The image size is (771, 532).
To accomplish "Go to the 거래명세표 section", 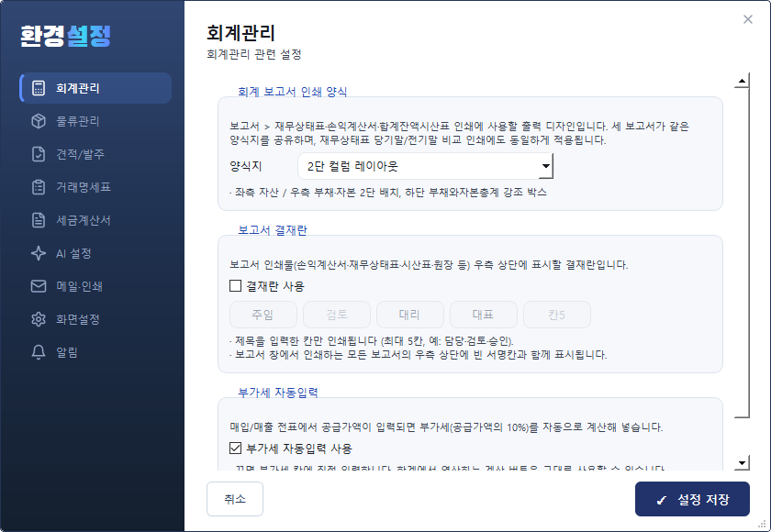I will 95,187.
